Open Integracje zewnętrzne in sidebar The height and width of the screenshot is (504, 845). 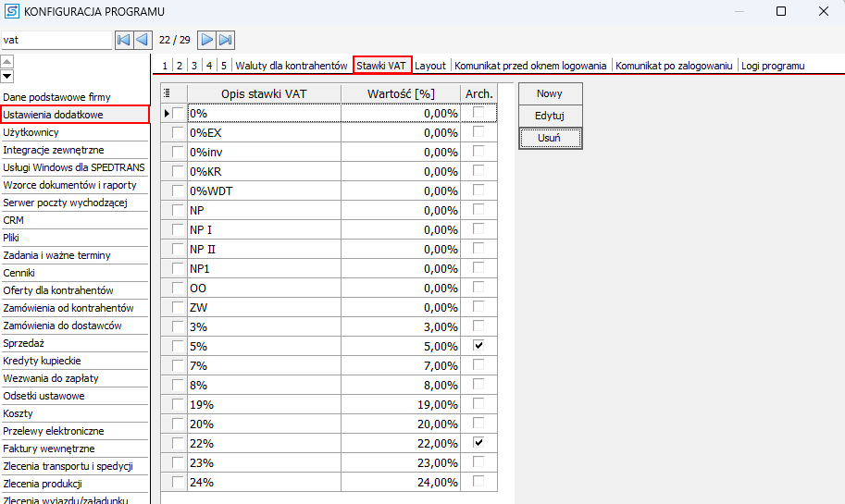tap(74, 150)
